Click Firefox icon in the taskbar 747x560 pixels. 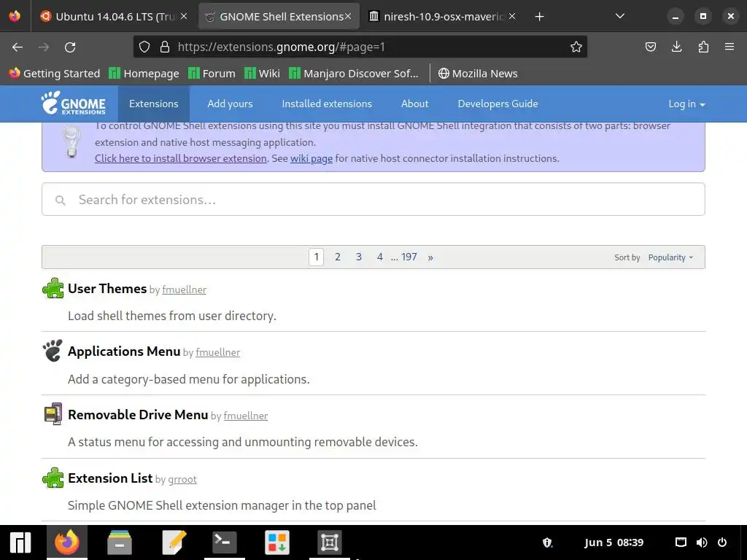click(66, 542)
